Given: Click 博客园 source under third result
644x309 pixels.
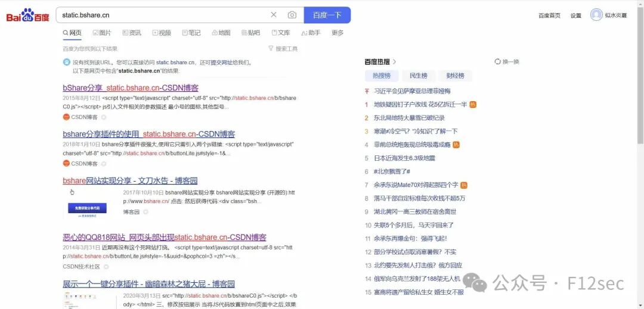Looking at the screenshot, I should 131,212.
